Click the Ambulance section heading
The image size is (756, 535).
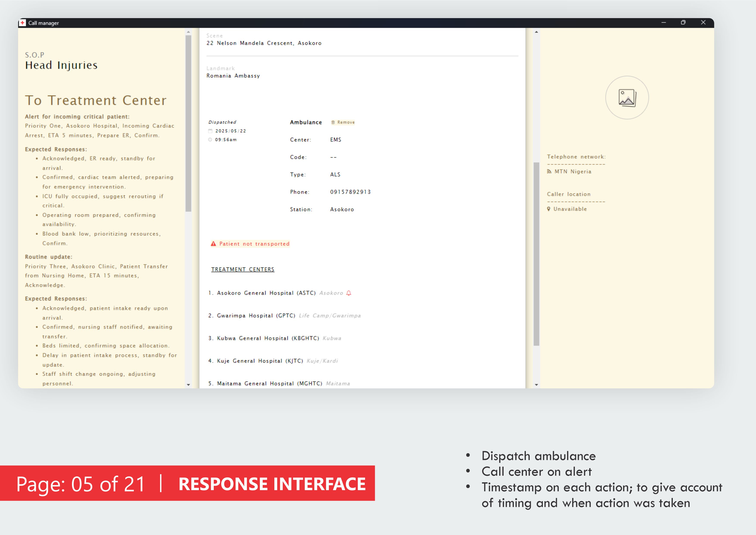(306, 122)
